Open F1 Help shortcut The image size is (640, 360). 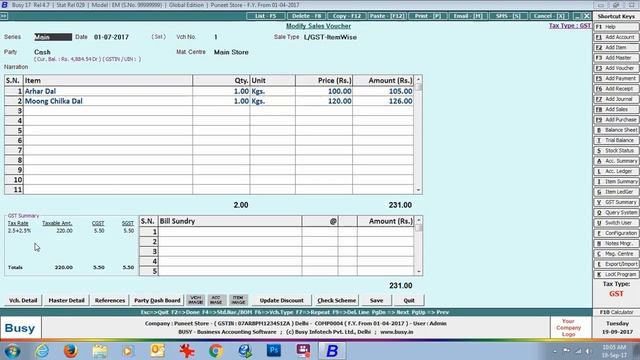click(x=616, y=27)
